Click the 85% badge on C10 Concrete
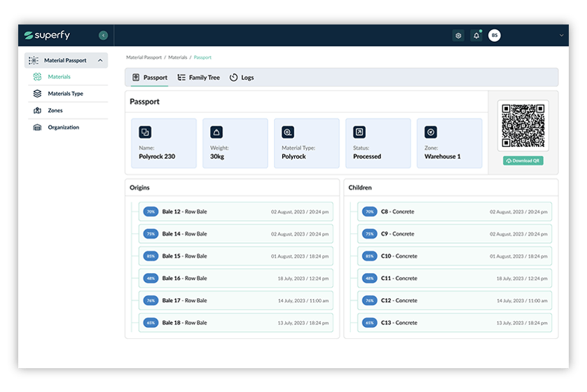The height and width of the screenshot is (392, 587). tap(368, 256)
